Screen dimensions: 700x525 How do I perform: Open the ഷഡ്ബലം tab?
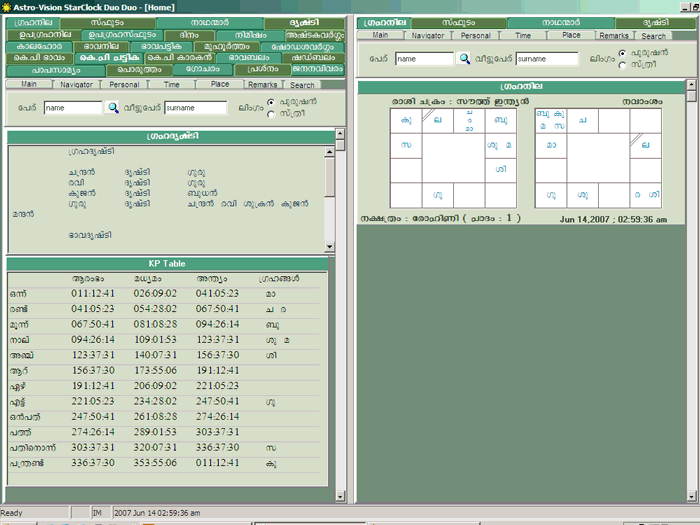pyautogui.click(x=313, y=58)
